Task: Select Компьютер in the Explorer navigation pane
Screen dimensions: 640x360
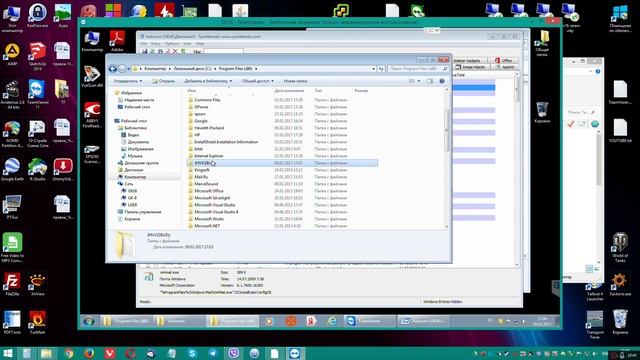Action: (135, 177)
